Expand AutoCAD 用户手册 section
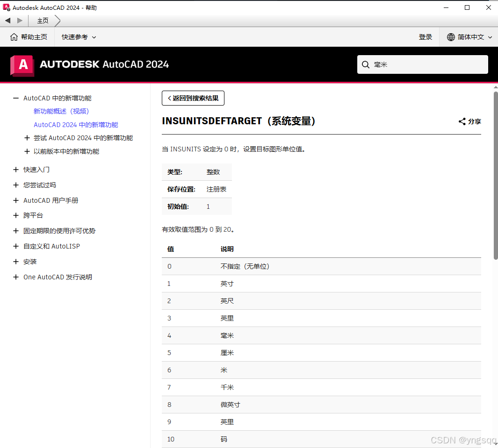The width and height of the screenshot is (498, 448). (16, 200)
